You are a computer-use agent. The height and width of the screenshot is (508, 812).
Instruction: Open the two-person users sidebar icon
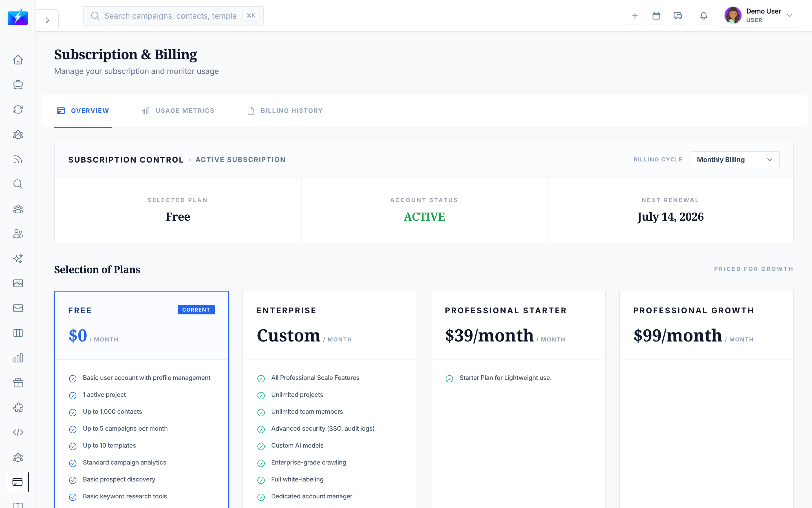point(18,234)
